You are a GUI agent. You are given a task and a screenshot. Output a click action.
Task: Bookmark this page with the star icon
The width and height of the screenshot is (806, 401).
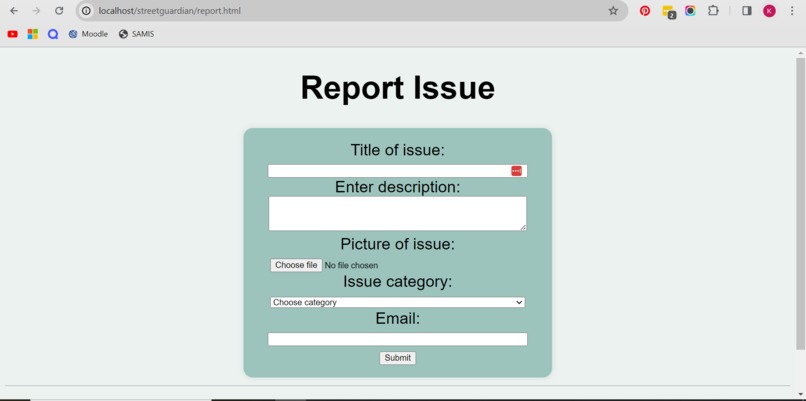[613, 11]
